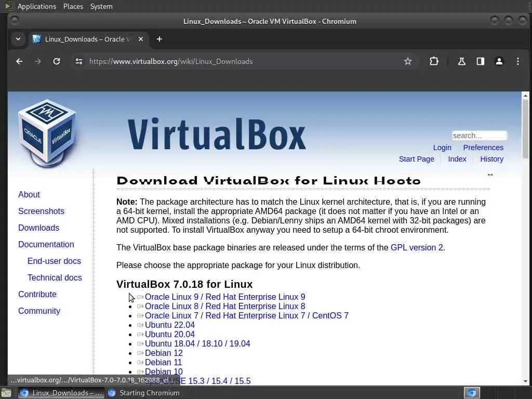
Task: Click the scrollbar up arrow
Action: pos(526,96)
